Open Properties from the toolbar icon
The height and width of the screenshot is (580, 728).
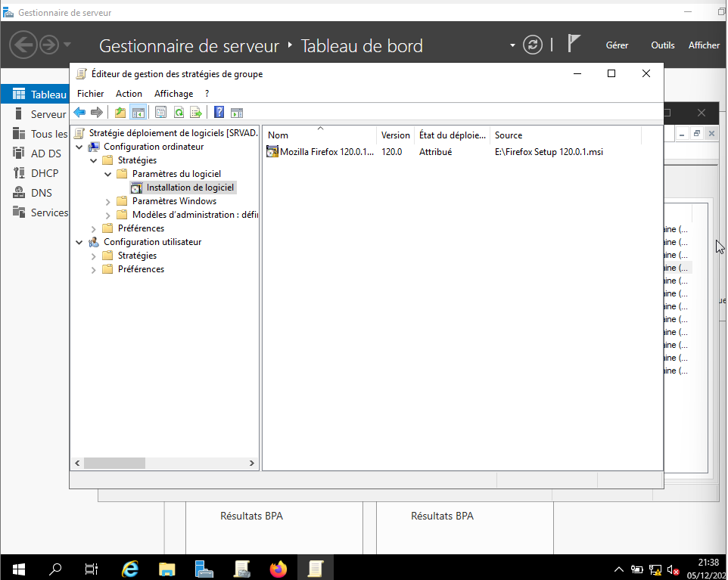click(x=160, y=113)
